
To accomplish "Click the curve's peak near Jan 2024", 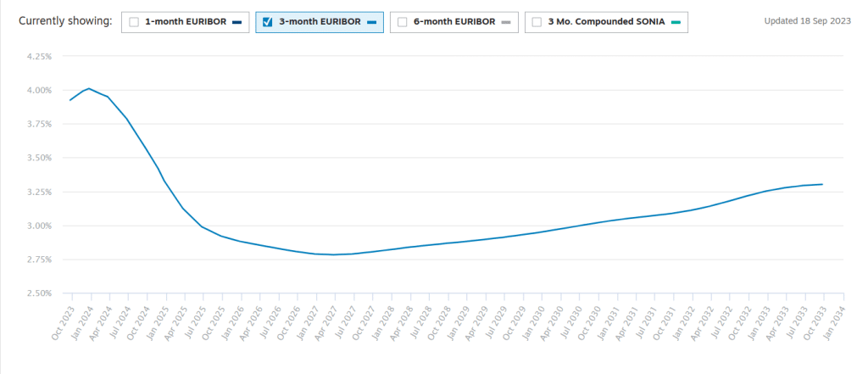I will click(89, 88).
